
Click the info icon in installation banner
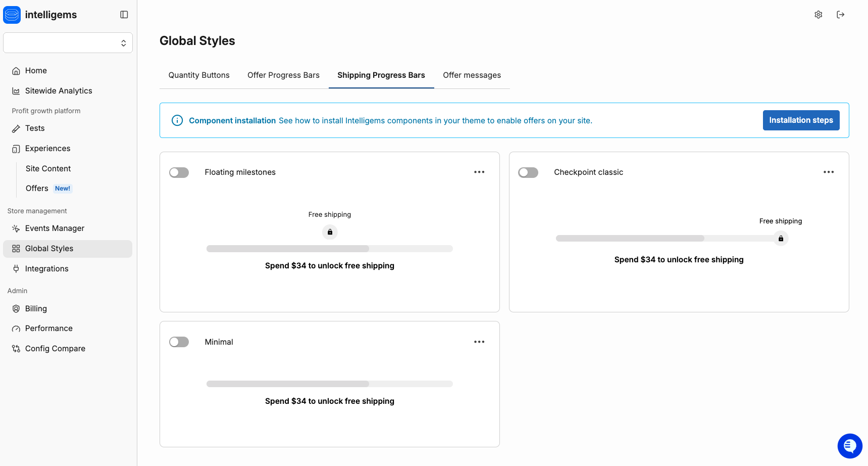tap(177, 120)
